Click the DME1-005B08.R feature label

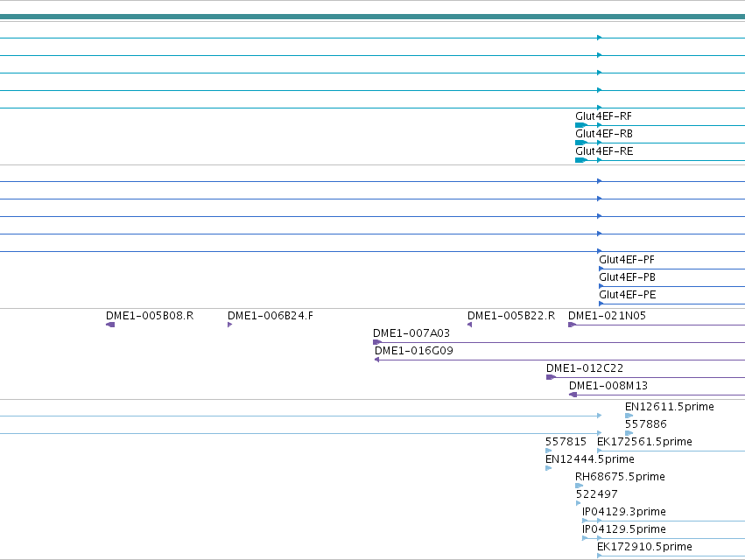tap(150, 316)
